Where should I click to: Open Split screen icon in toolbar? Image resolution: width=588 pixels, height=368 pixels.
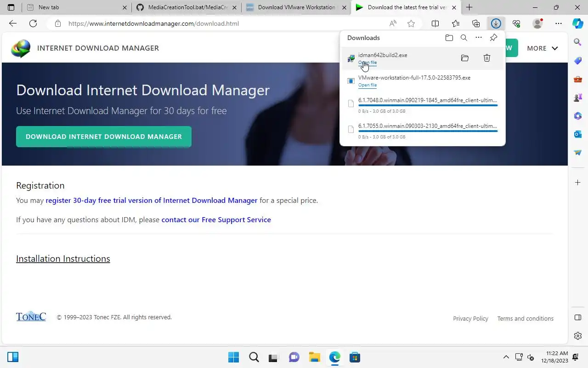(435, 23)
